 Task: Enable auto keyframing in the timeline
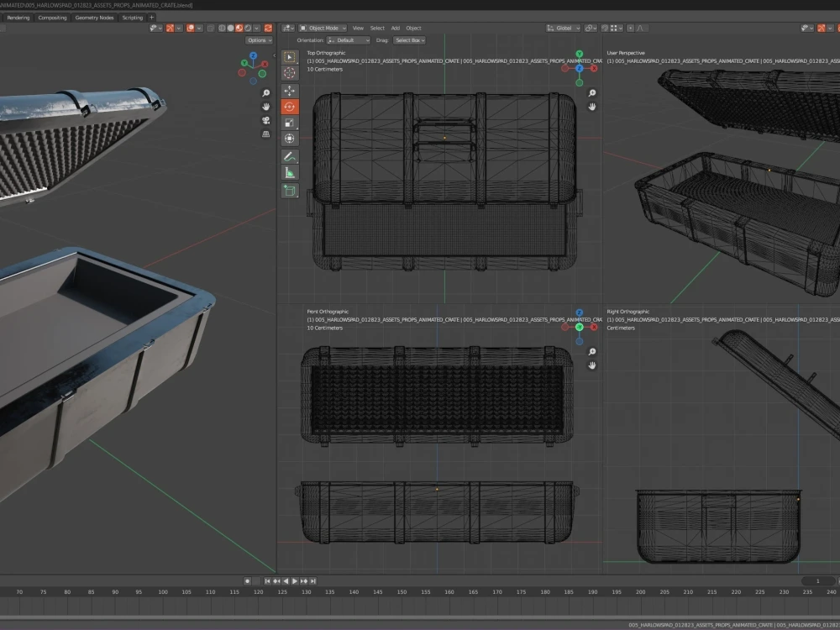pyautogui.click(x=247, y=580)
